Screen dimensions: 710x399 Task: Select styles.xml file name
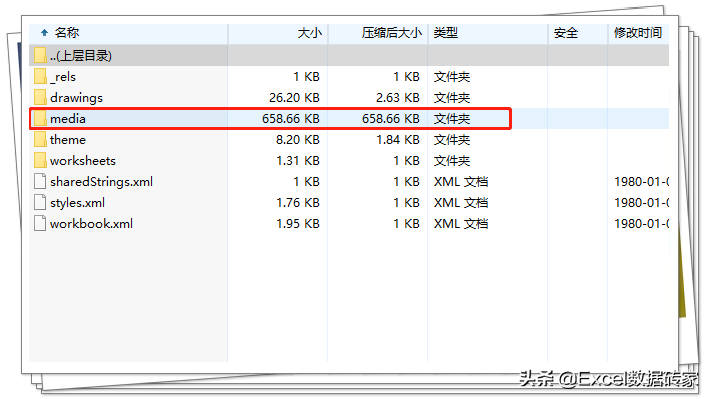(77, 203)
